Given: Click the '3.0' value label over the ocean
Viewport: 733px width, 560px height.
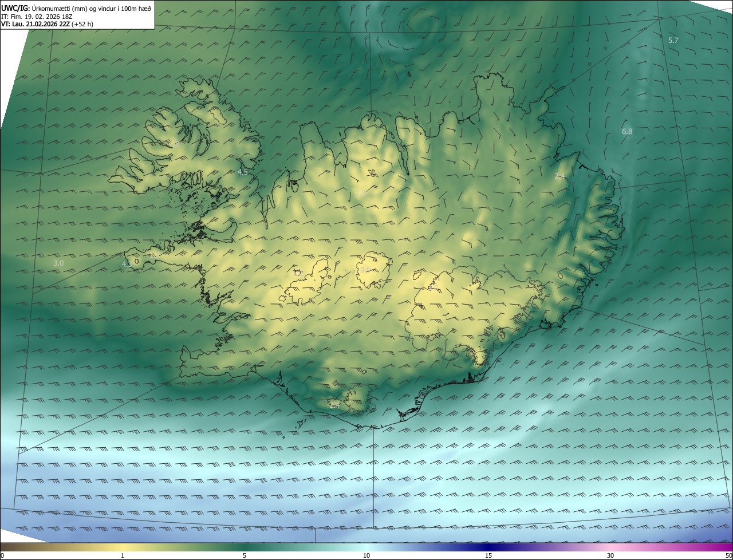Looking at the screenshot, I should pyautogui.click(x=58, y=263).
